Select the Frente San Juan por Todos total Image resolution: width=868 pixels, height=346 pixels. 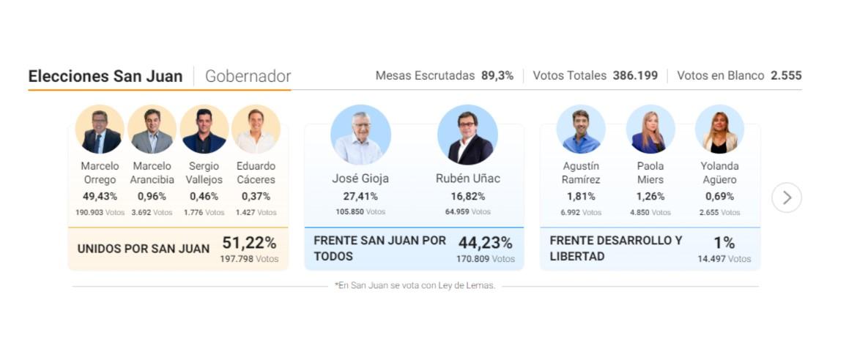coord(486,248)
